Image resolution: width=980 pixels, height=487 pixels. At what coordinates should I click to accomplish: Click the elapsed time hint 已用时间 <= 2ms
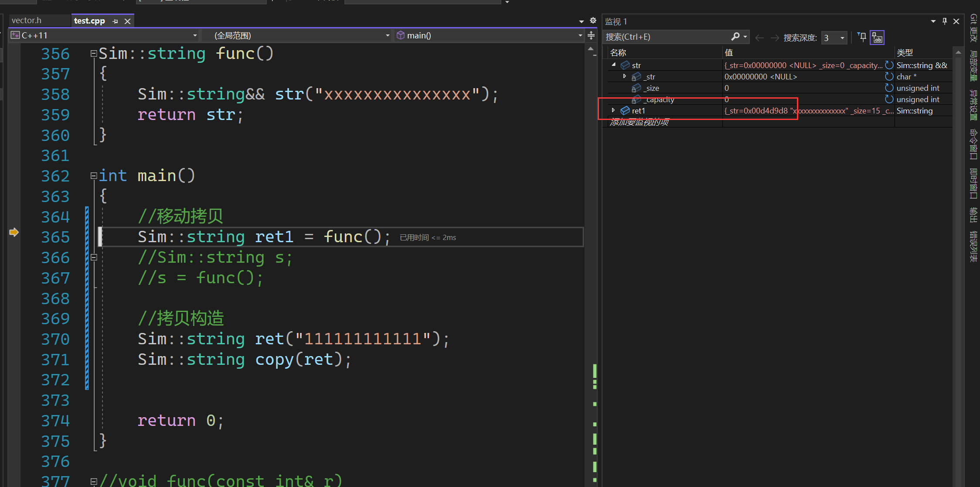pos(428,237)
